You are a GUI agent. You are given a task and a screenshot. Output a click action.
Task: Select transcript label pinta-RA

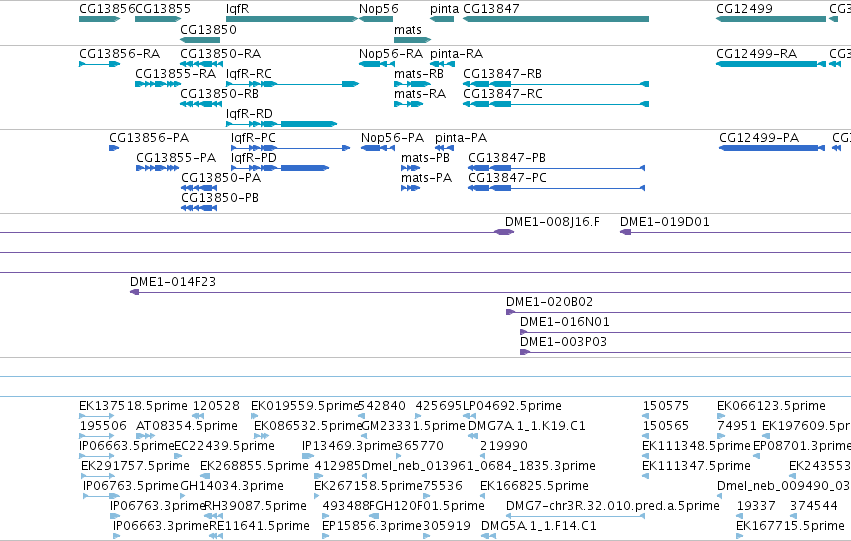point(457,54)
